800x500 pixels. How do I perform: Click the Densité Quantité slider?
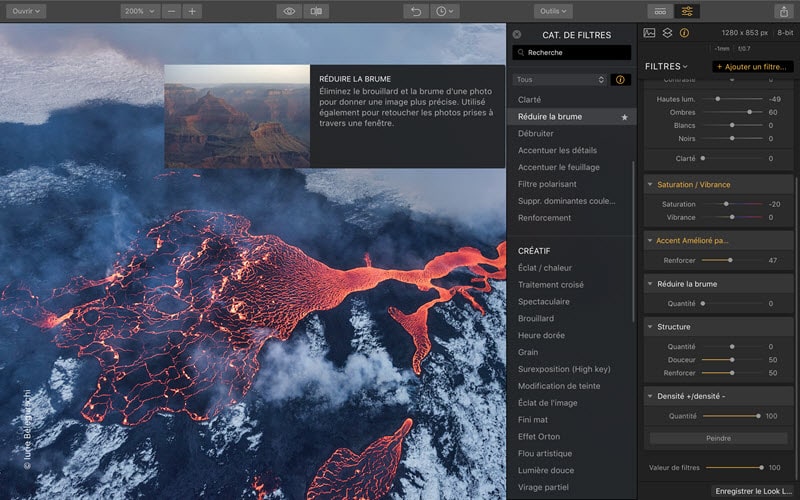(x=732, y=416)
